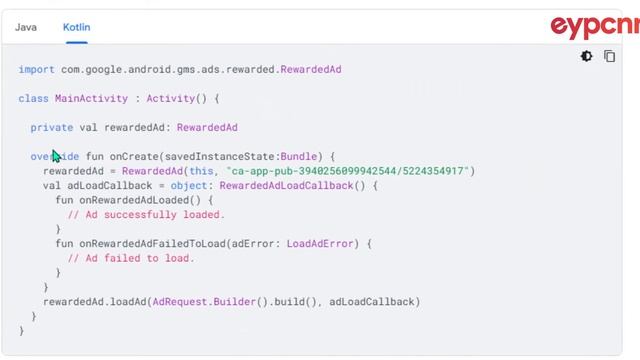This screenshot has width=640, height=360.
Task: Click the 'import' keyword at the top
Action: coord(36,69)
